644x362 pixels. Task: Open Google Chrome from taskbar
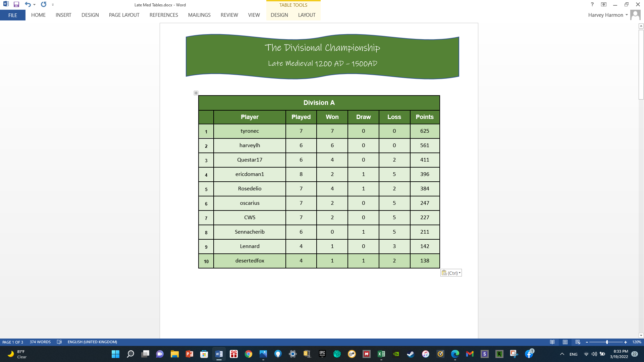249,354
